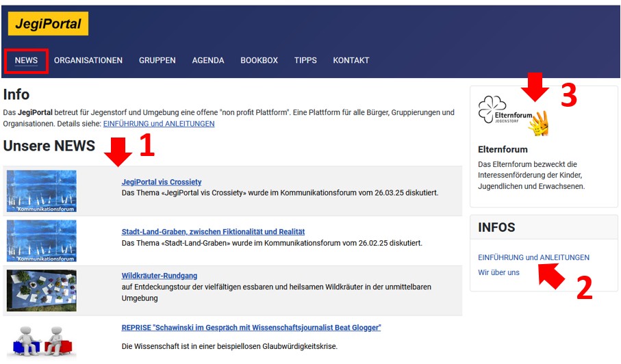The width and height of the screenshot is (621, 364).
Task: Follow the EINFÜHRUNG und ANLEITUNGEN link in the Info text
Action: coord(159,124)
